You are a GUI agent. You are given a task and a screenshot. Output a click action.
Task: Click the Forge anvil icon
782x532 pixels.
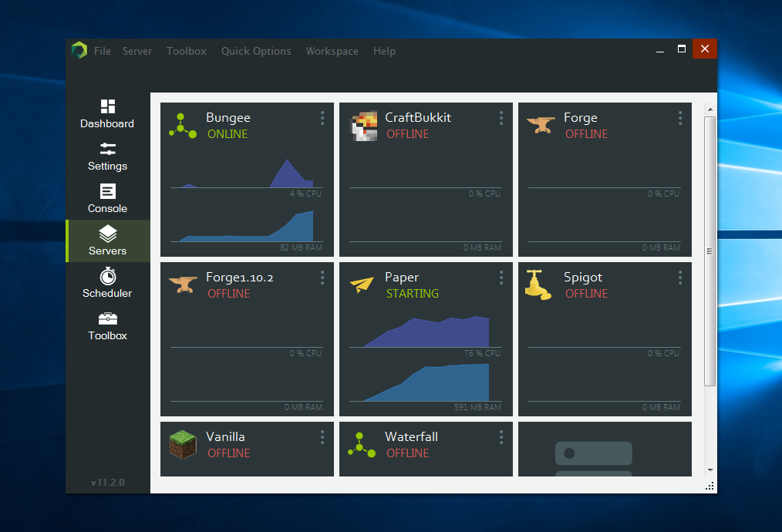point(541,126)
